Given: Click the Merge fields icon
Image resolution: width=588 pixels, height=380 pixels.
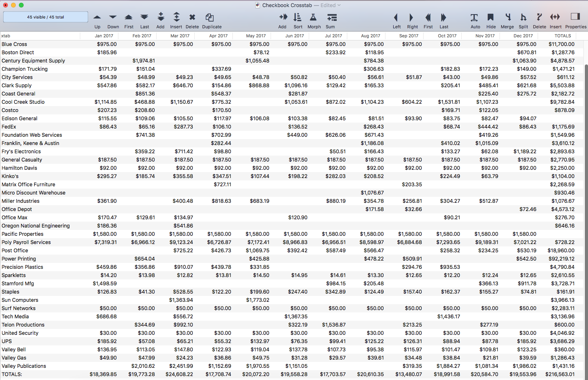Looking at the screenshot, I should click(508, 17).
